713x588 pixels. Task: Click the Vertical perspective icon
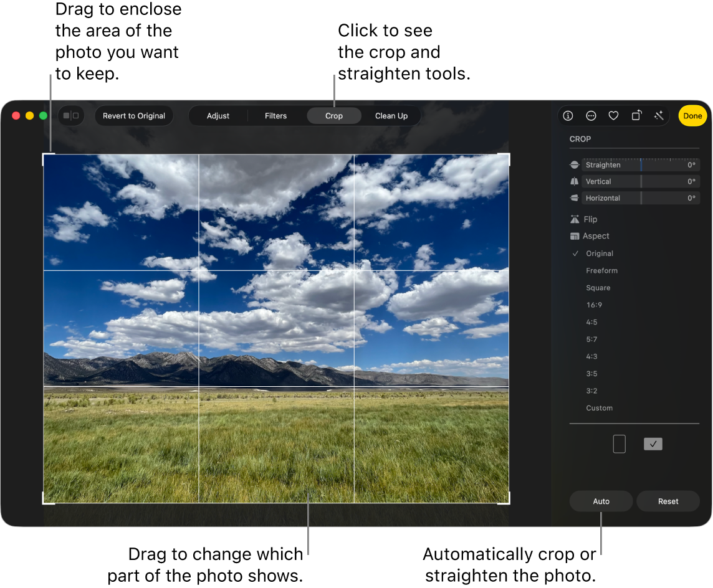coord(574,181)
